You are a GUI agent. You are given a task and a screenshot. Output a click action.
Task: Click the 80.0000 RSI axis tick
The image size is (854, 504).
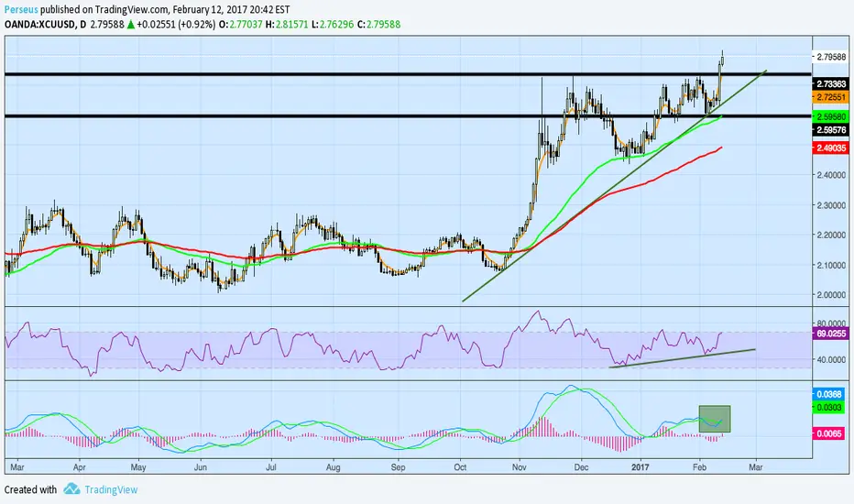point(831,323)
